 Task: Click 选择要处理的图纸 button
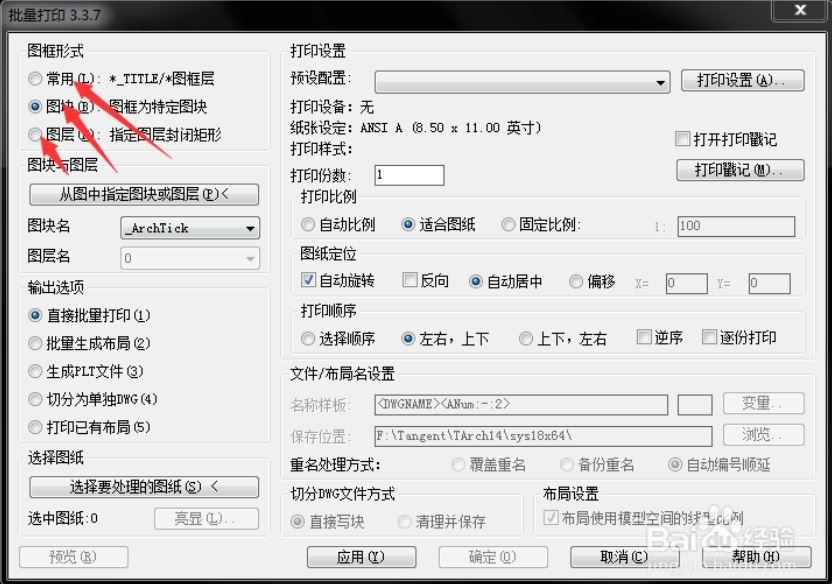tap(144, 487)
